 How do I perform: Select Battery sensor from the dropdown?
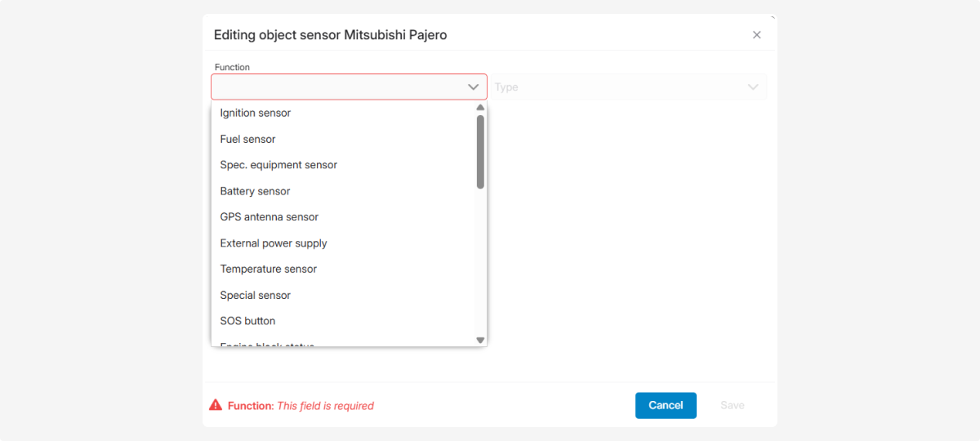click(256, 191)
